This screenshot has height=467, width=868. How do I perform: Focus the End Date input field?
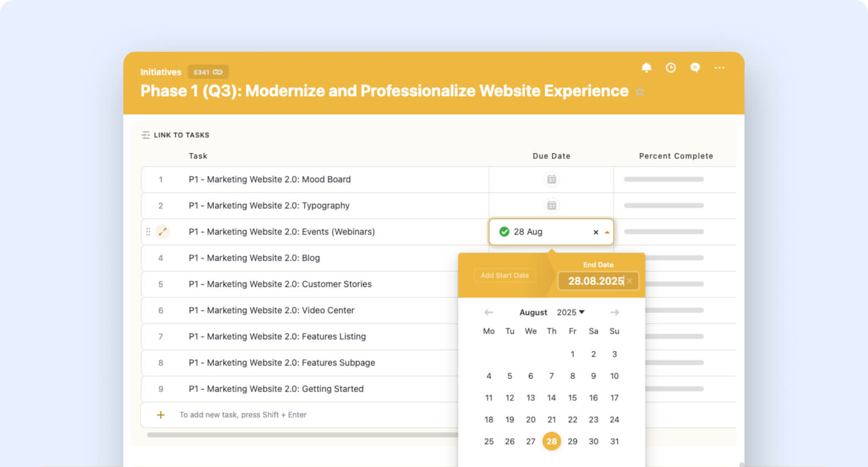[598, 281]
